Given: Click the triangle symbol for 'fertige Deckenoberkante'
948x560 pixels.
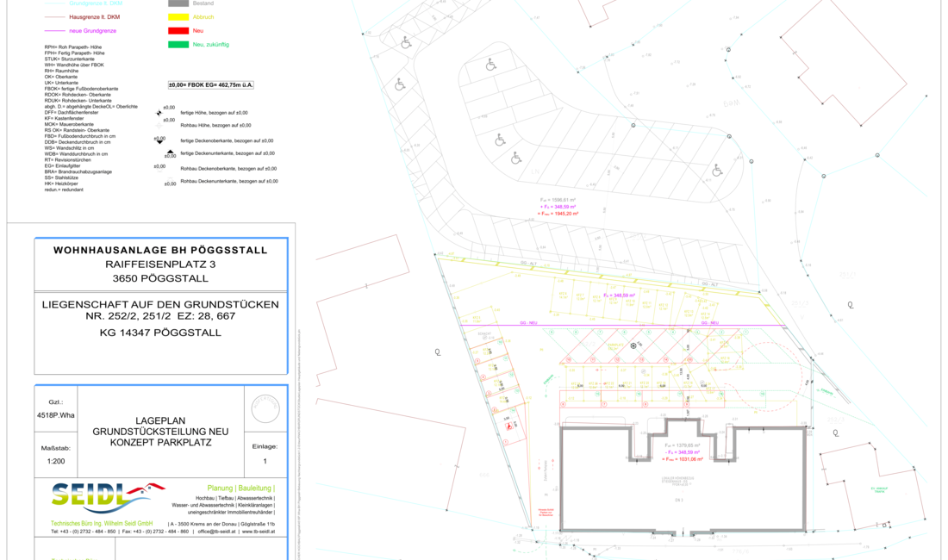Looking at the screenshot, I should point(159,141).
